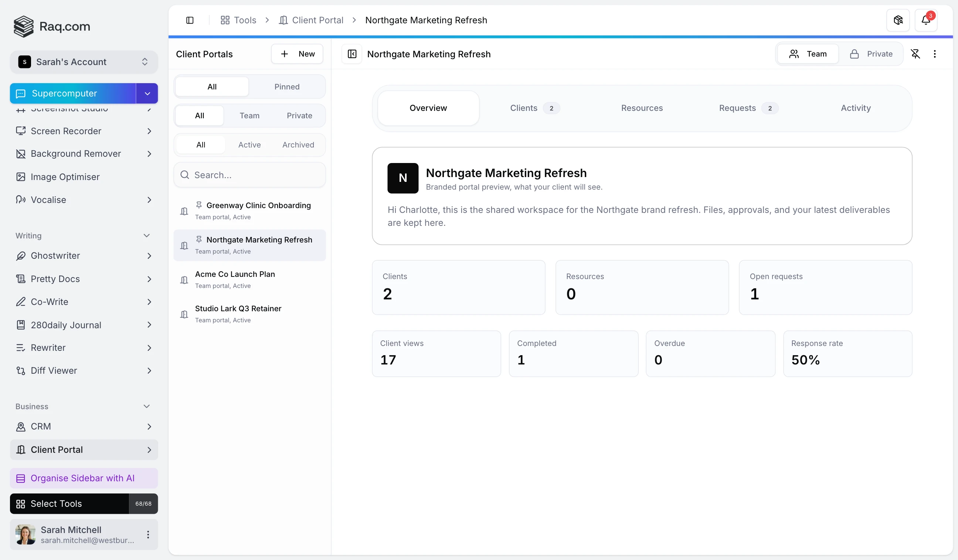Collapse the portal list panel icon
Screen dimensions: 958x560
[351, 54]
